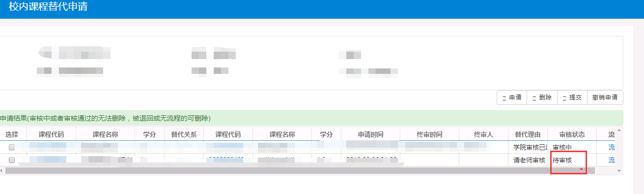Click the horizontal scrollbar left arrow
Image resolution: width=644 pixels, height=194 pixels.
[2, 170]
